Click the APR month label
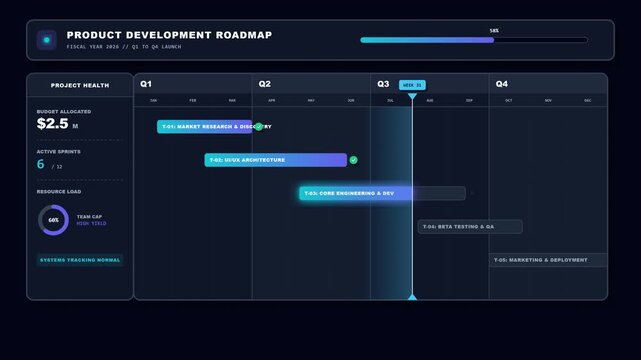The height and width of the screenshot is (360, 641). pos(272,101)
